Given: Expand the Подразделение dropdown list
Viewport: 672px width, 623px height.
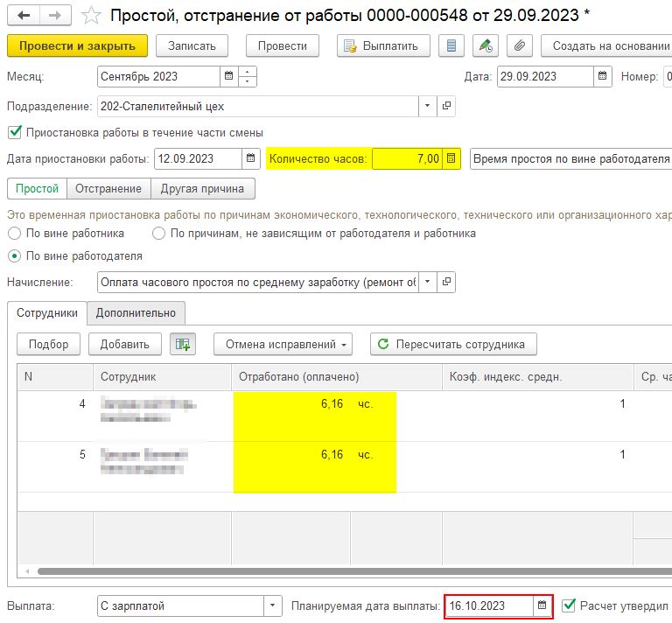Looking at the screenshot, I should [x=427, y=106].
